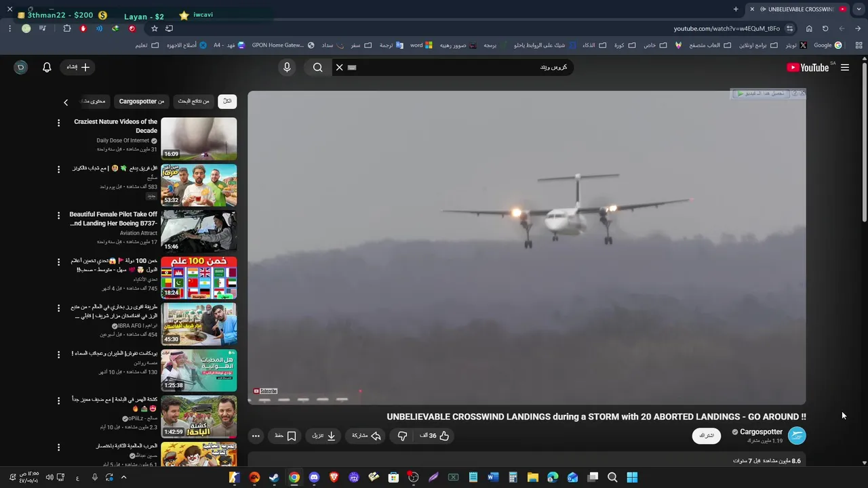Open Steam from the taskbar

pos(274,477)
